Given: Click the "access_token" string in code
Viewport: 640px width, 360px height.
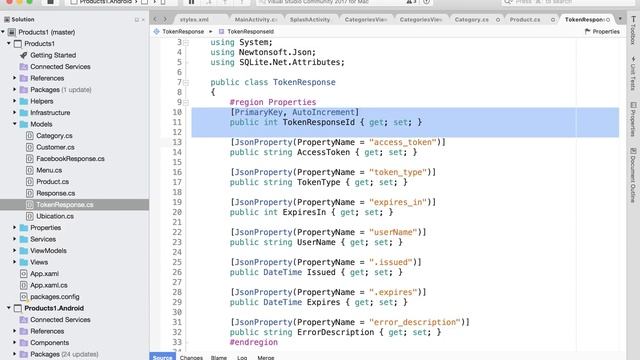Looking at the screenshot, I should [x=403, y=142].
